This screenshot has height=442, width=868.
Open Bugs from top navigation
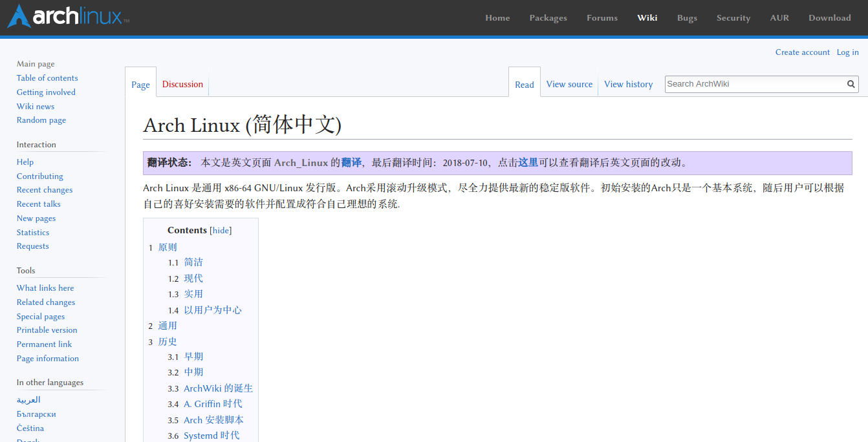[687, 17]
